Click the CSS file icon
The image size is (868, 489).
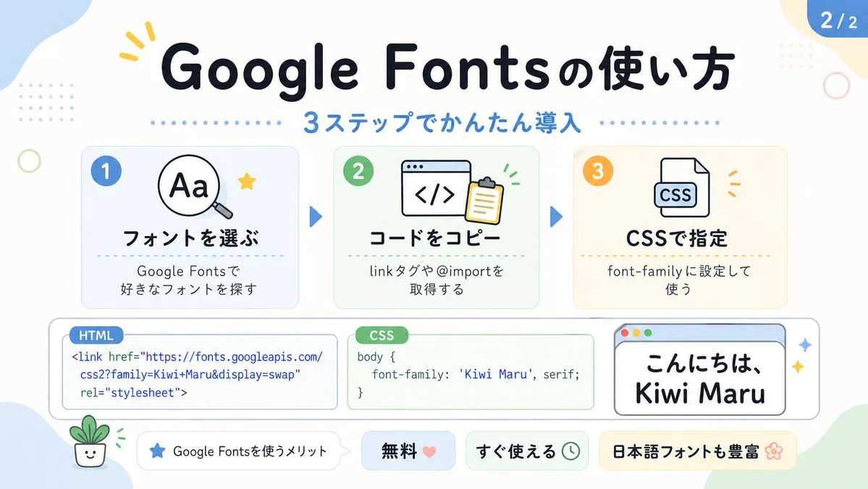(x=681, y=187)
